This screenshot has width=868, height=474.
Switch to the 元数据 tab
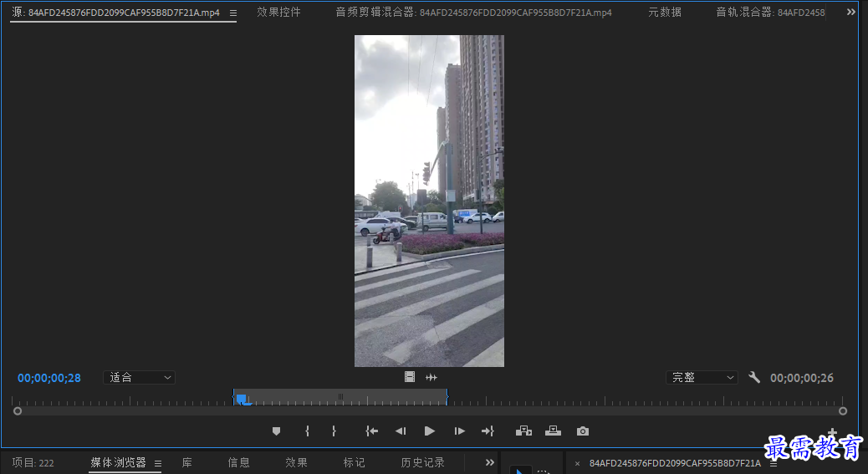click(x=664, y=13)
